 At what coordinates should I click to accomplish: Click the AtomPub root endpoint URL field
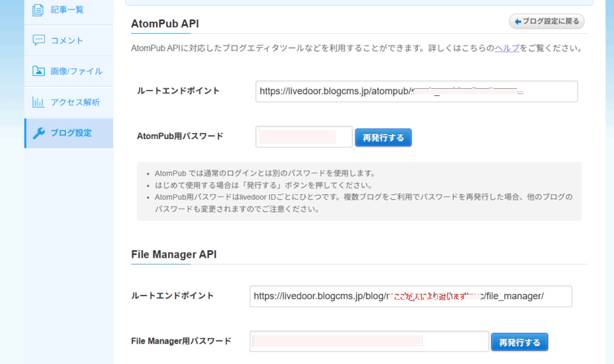point(416,92)
